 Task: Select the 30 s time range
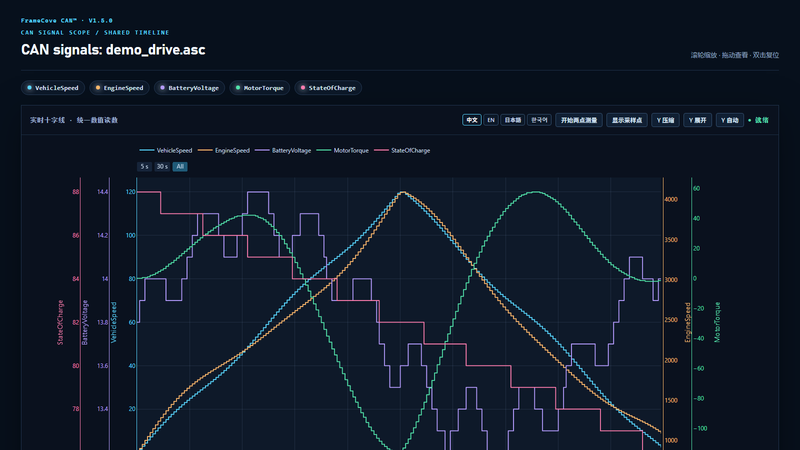click(x=162, y=166)
